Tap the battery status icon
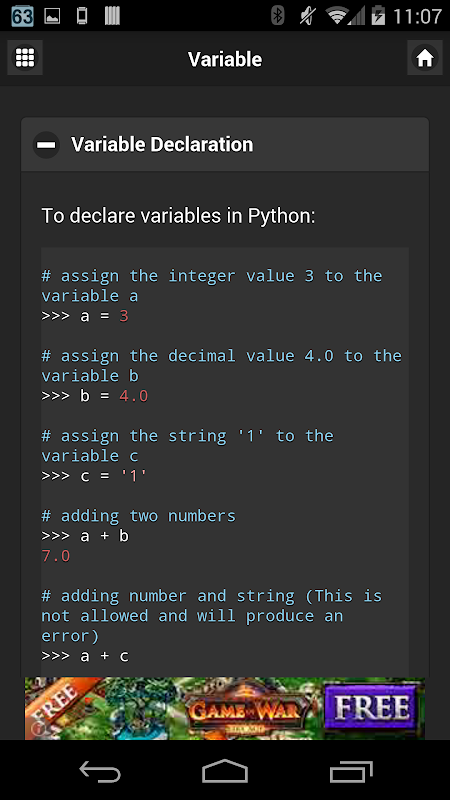The image size is (450, 800). (x=378, y=16)
